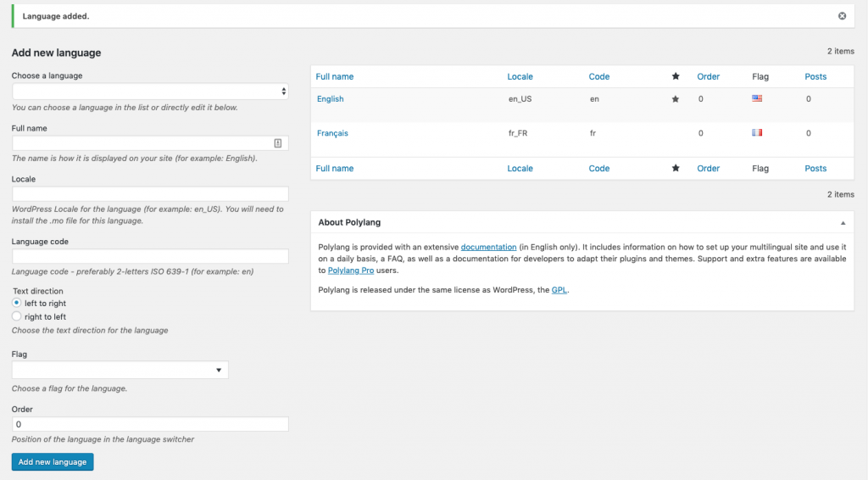Open the Polylang documentation link
The width and height of the screenshot is (868, 480).
(x=488, y=247)
